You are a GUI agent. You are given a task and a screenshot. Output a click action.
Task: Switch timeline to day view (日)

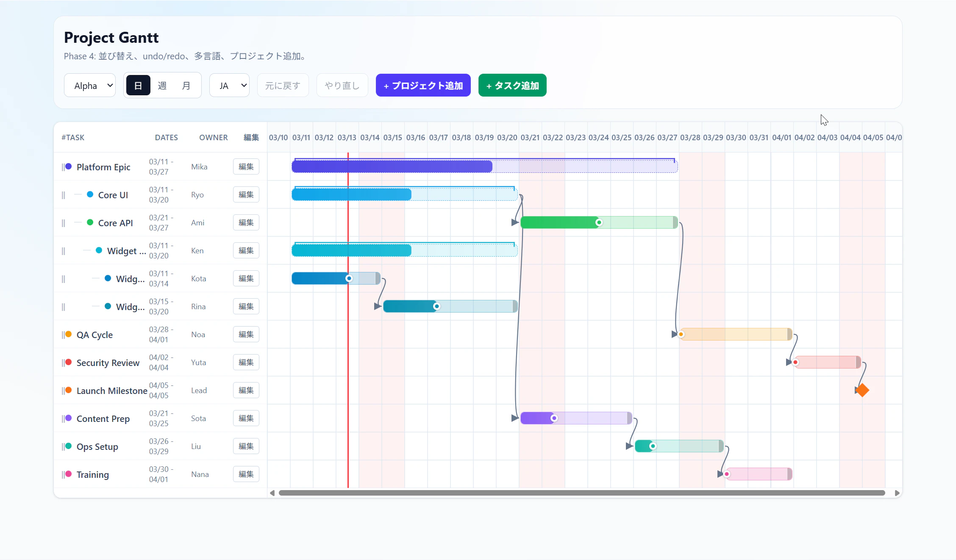pyautogui.click(x=138, y=86)
